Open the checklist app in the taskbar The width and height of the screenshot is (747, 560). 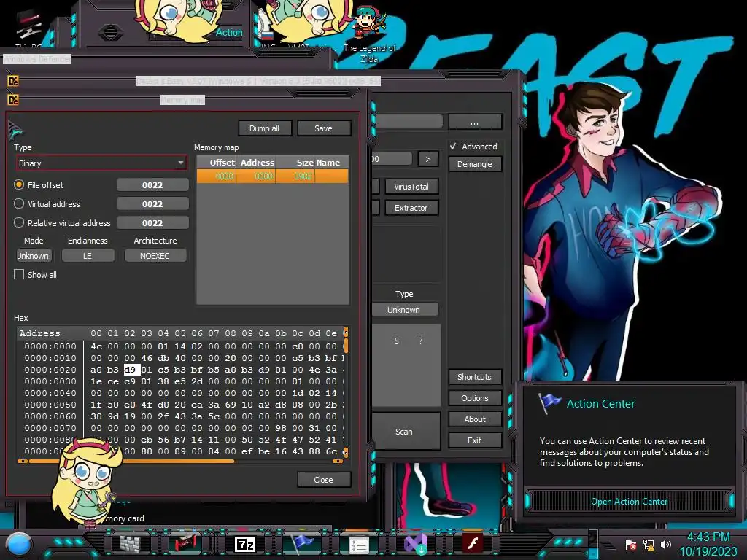(359, 544)
